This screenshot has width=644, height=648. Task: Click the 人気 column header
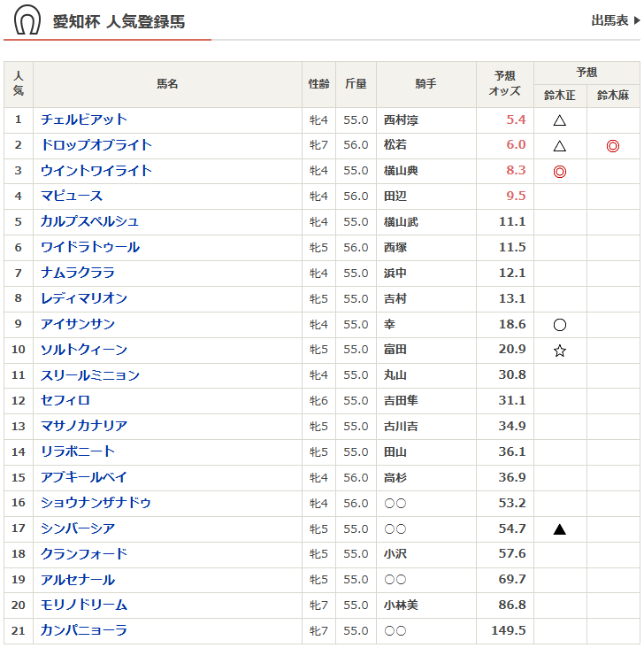(x=19, y=84)
